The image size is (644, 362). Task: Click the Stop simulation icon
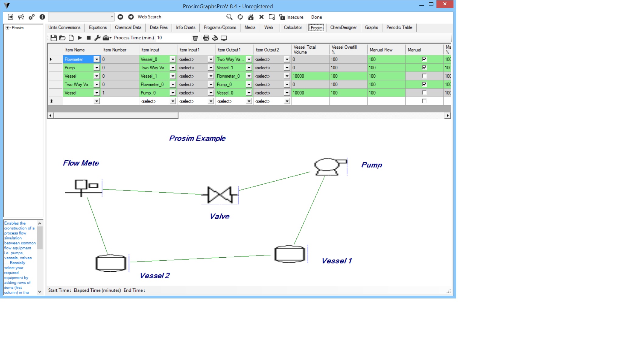pyautogui.click(x=89, y=38)
